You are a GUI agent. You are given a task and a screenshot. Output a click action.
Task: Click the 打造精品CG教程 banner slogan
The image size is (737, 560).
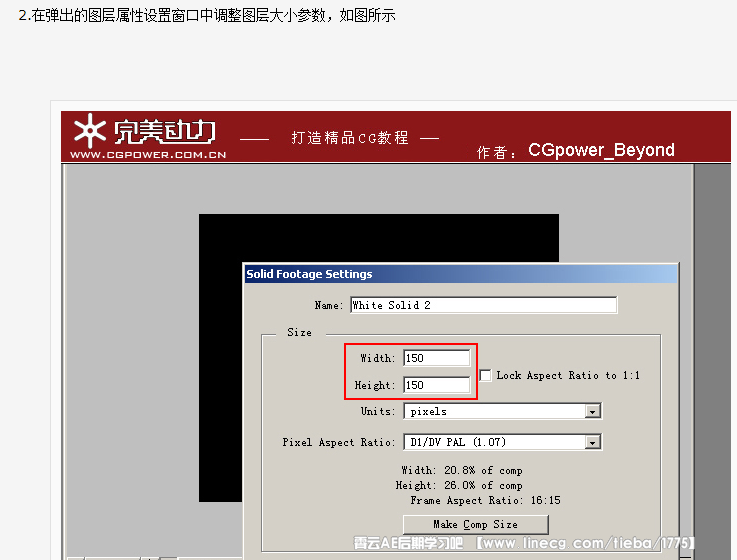(350, 138)
